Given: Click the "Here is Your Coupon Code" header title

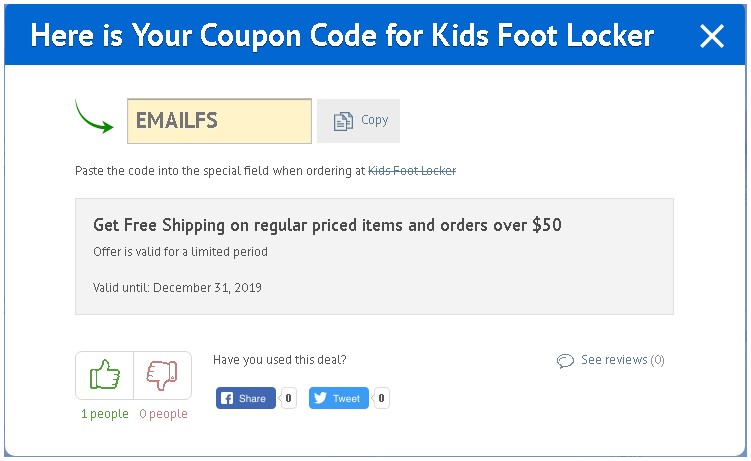Looking at the screenshot, I should point(342,37).
